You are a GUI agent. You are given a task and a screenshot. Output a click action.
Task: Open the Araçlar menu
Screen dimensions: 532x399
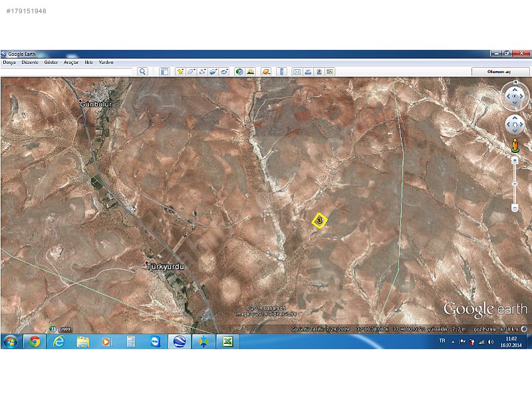click(71, 63)
